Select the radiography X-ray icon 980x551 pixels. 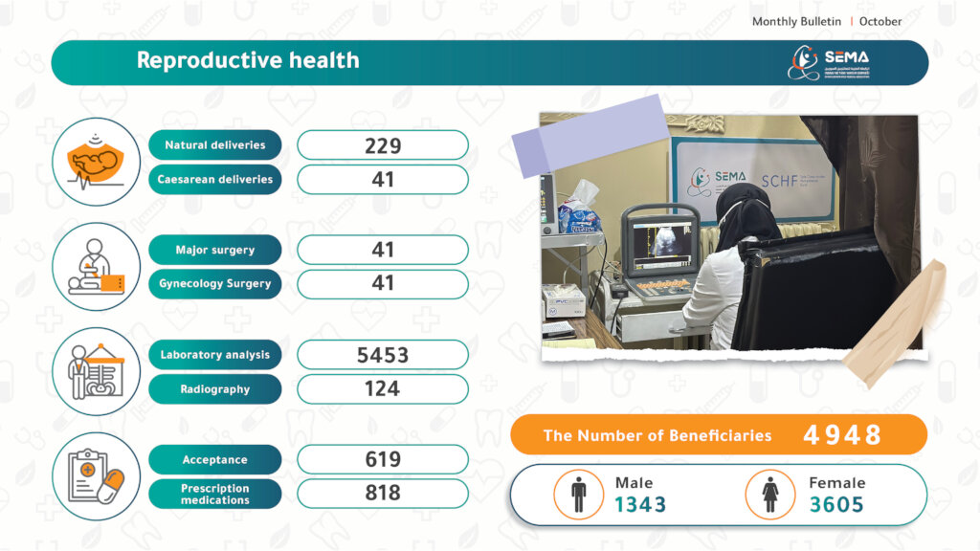tap(96, 371)
